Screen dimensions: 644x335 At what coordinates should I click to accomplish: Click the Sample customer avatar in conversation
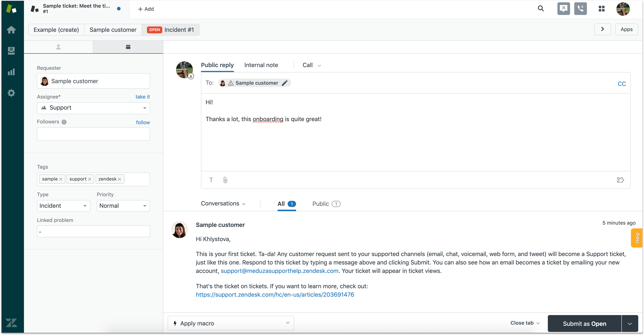tap(179, 229)
